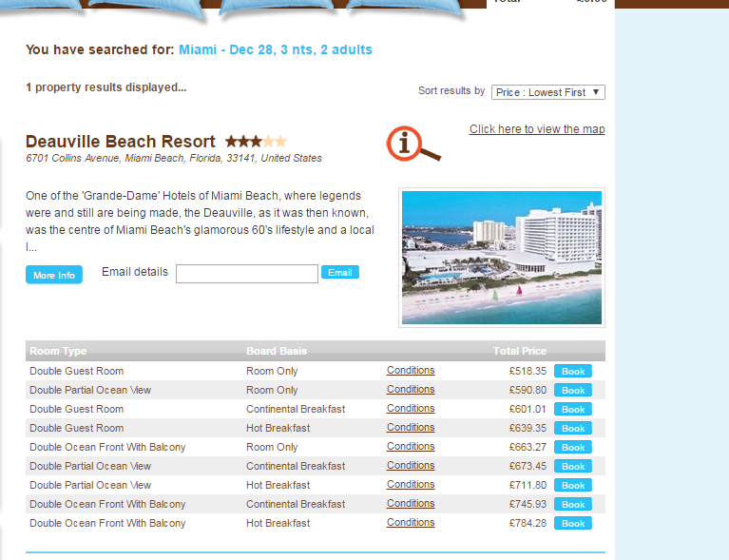Image resolution: width=729 pixels, height=560 pixels.
Task: Open the Sort results by dropdown
Action: tap(548, 92)
